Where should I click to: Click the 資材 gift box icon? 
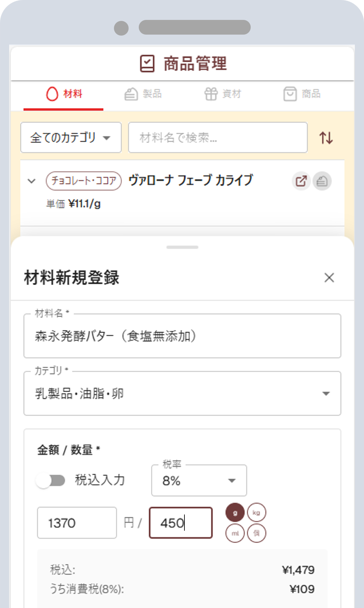pos(212,94)
